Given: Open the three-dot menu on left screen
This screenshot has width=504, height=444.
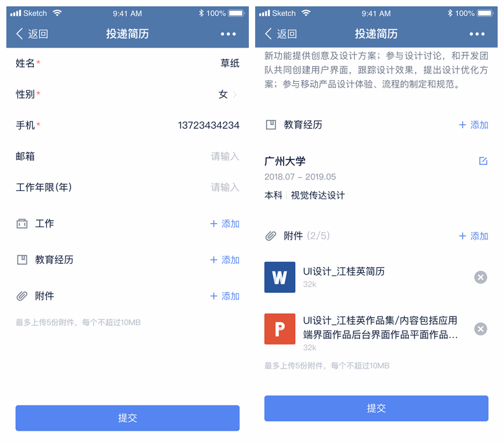Looking at the screenshot, I should (x=229, y=34).
